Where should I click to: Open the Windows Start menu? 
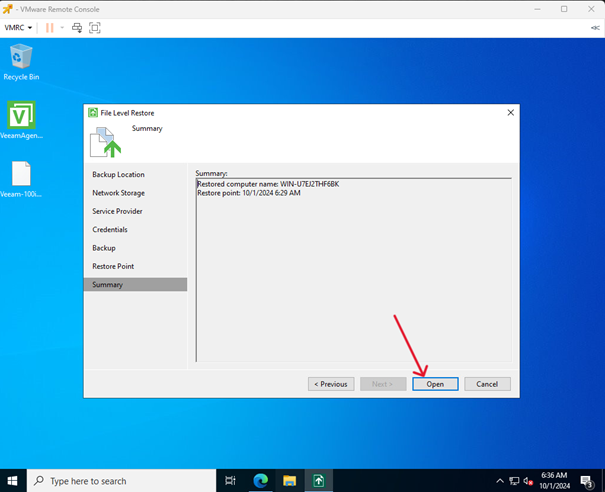coord(13,481)
